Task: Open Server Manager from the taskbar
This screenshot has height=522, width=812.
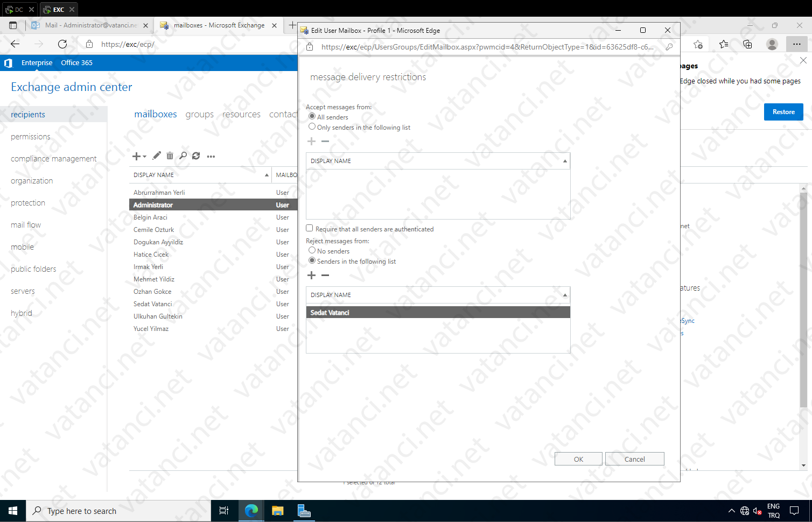Action: pyautogui.click(x=304, y=511)
